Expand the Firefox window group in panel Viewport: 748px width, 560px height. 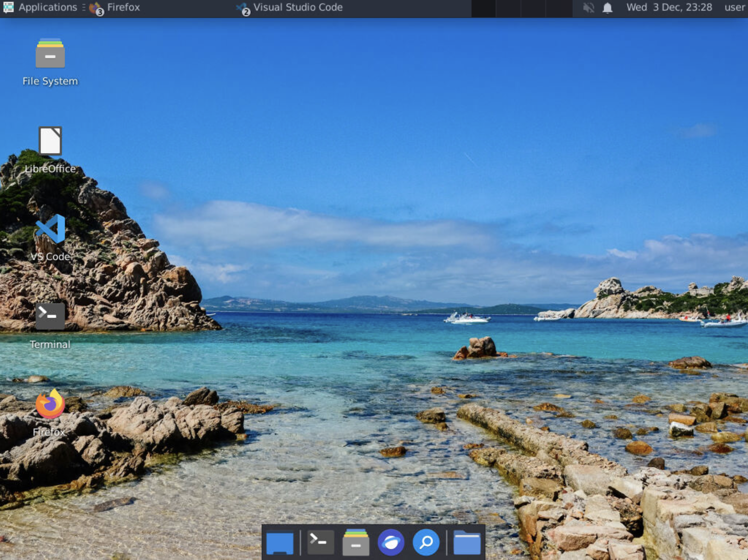pos(115,7)
